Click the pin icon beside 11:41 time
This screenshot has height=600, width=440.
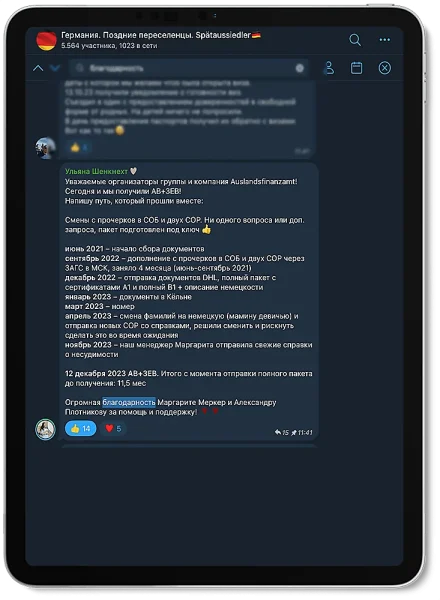(293, 433)
